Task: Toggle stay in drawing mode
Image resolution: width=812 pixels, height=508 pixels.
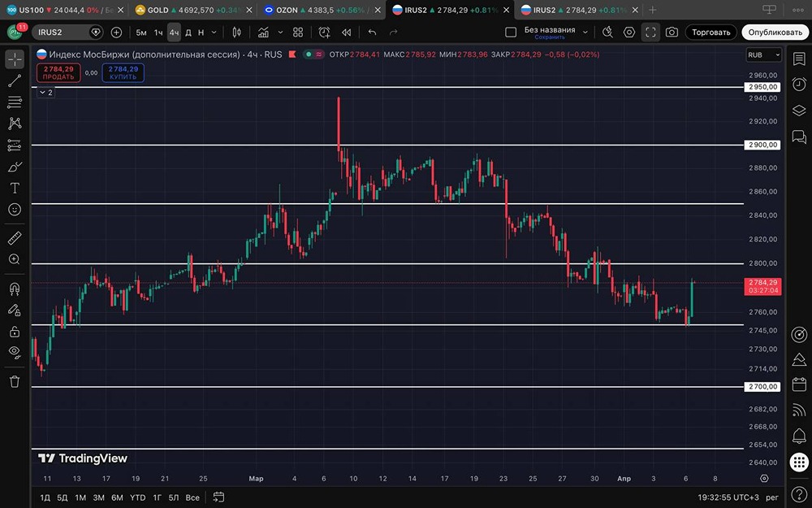Action: tap(15, 310)
